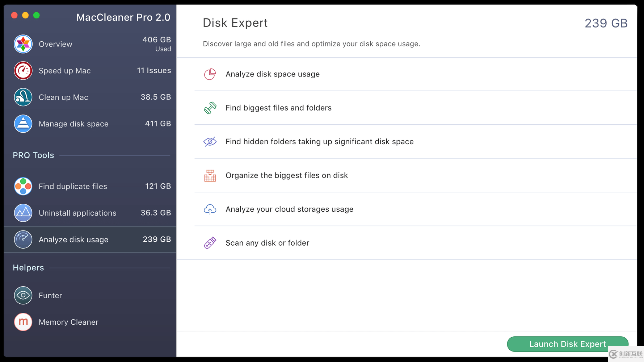Click the Overview colorful star icon
The height and width of the screenshot is (362, 644).
23,44
